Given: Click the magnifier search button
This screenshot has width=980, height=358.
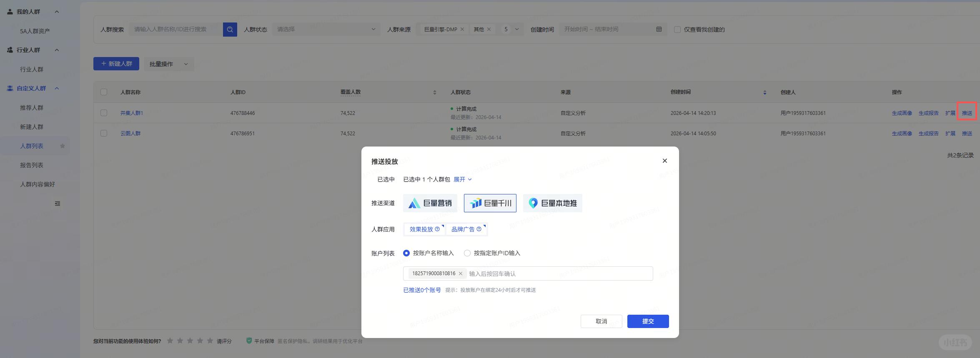Looking at the screenshot, I should click(230, 30).
